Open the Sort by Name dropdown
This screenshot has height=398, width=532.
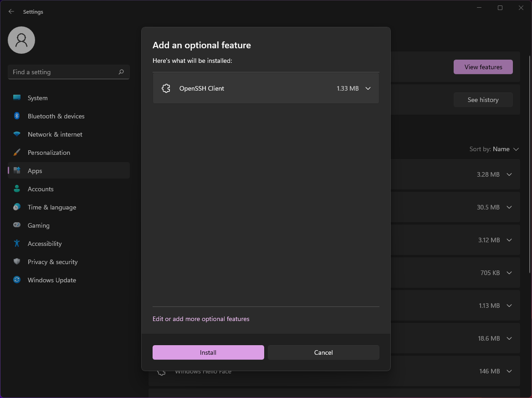pos(494,149)
